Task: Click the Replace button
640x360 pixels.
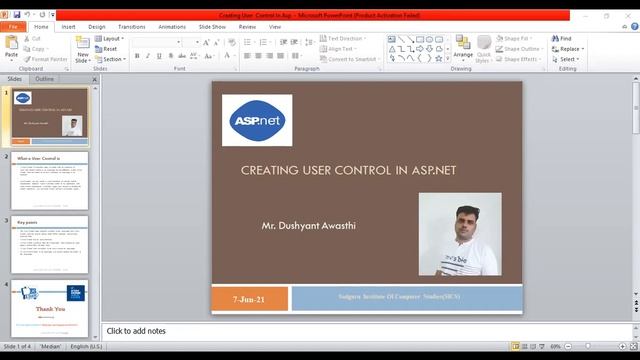Action: click(568, 49)
